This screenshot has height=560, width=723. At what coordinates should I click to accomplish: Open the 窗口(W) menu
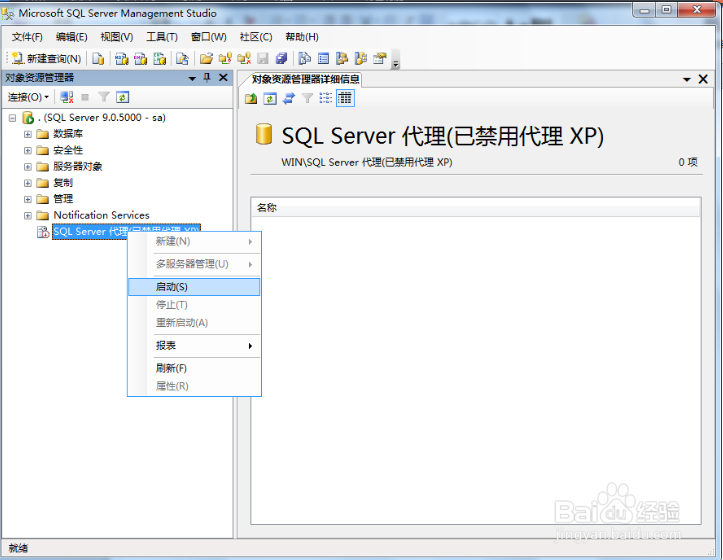click(x=209, y=37)
